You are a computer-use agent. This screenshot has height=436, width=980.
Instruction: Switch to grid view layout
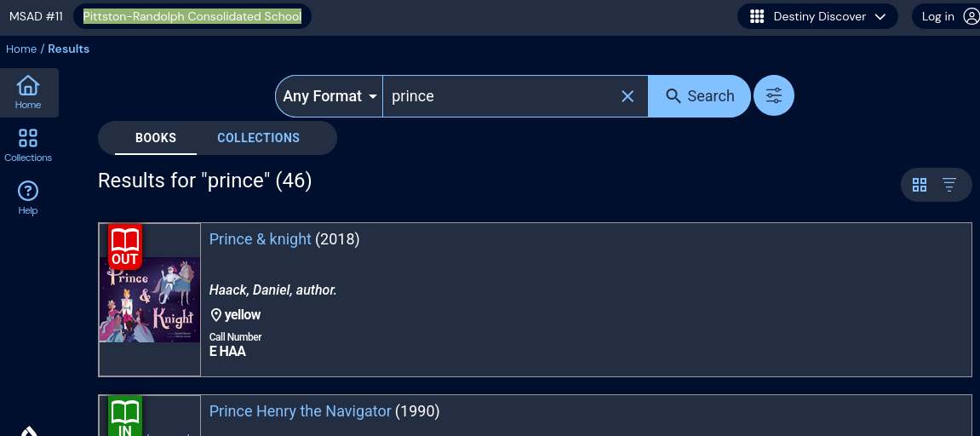(x=920, y=185)
